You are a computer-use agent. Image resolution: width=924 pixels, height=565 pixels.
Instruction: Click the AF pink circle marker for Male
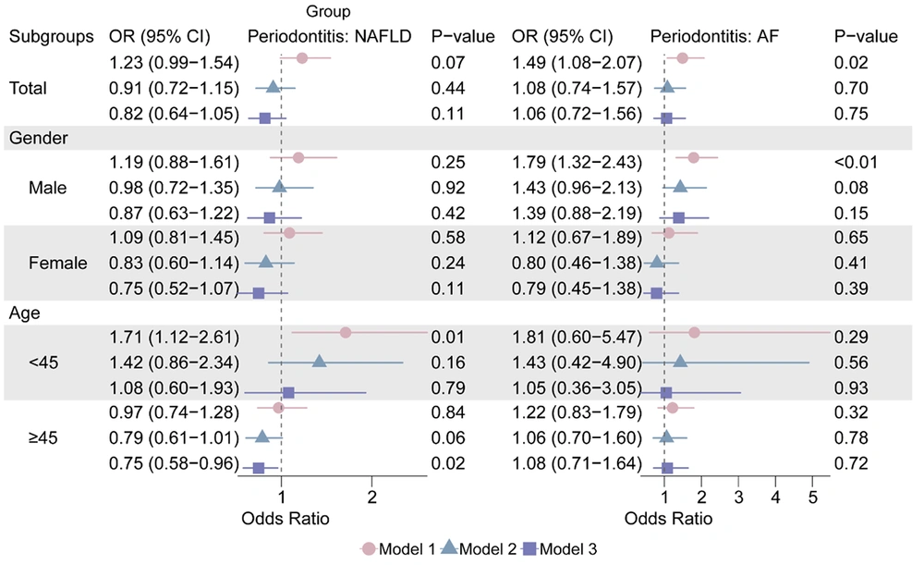point(694,159)
